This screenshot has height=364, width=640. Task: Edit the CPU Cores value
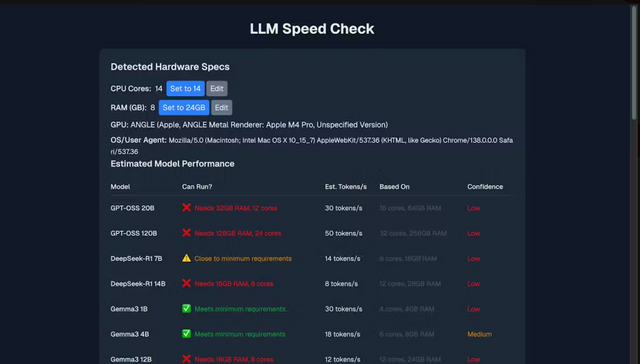point(217,89)
